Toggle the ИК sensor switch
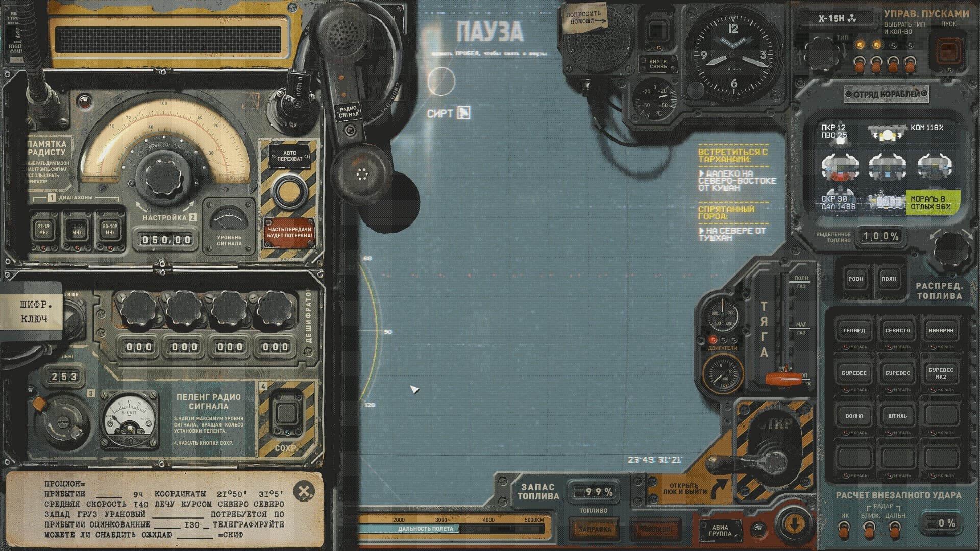Viewport: 980px width, 551px height. [x=845, y=531]
